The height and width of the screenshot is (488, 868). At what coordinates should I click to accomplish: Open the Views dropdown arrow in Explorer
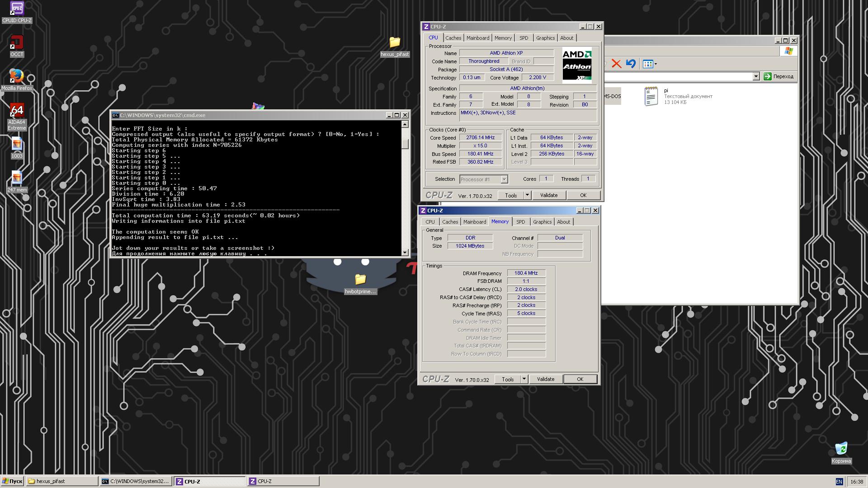[x=656, y=64]
